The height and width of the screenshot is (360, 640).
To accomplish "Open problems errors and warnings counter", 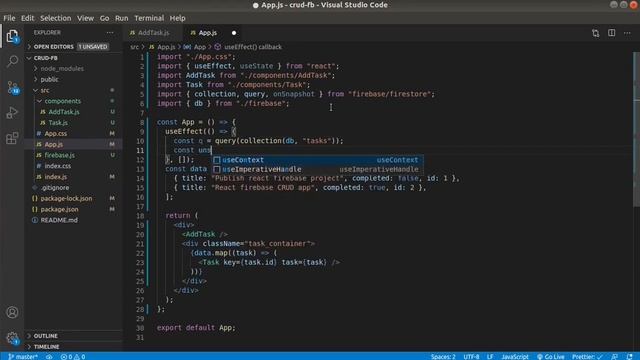I will 73,356.
